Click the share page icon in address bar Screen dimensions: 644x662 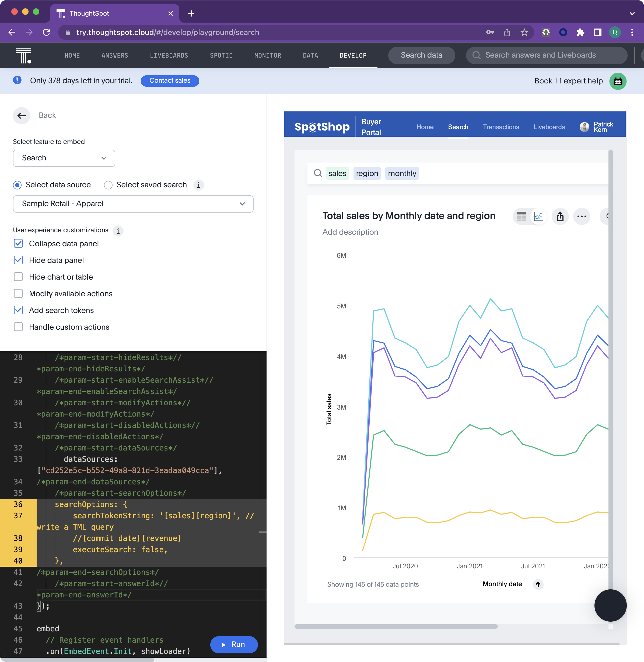click(x=507, y=32)
